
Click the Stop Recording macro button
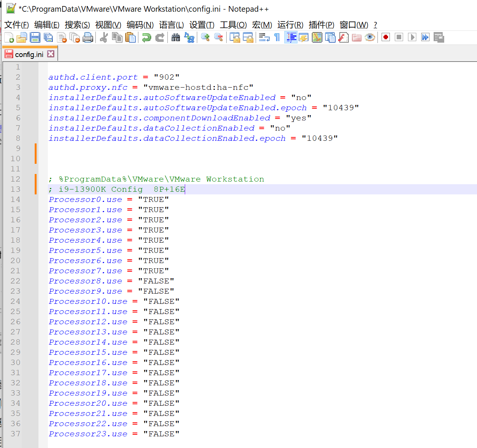point(399,37)
